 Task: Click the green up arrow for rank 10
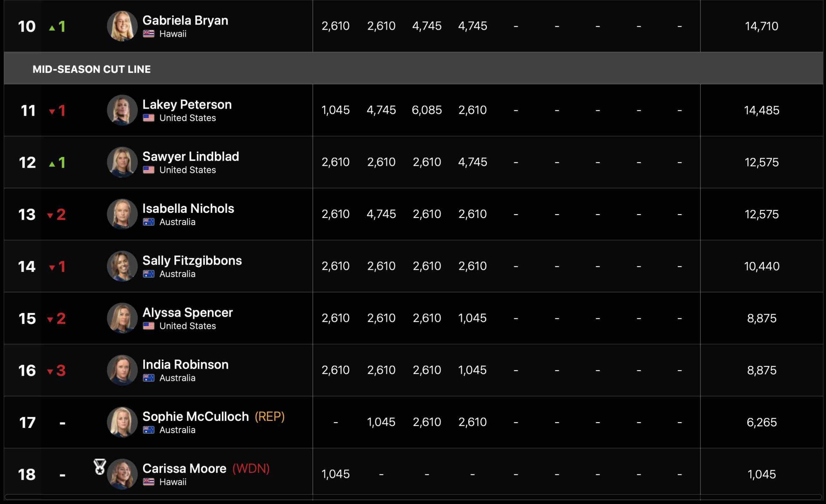tap(52, 28)
